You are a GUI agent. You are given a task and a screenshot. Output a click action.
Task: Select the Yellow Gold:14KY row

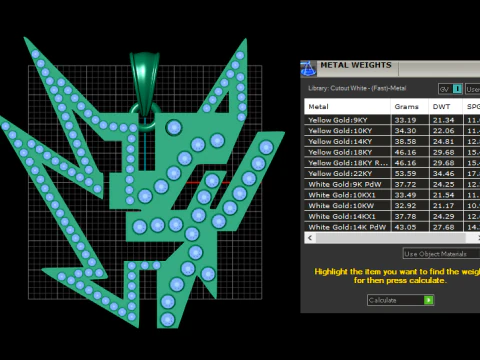coord(392,141)
